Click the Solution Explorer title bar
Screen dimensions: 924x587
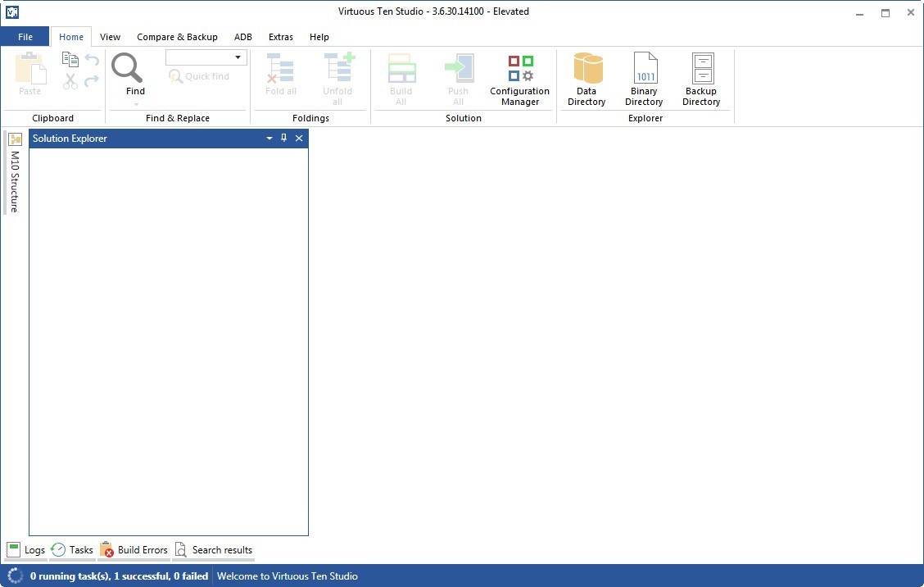pyautogui.click(x=169, y=138)
